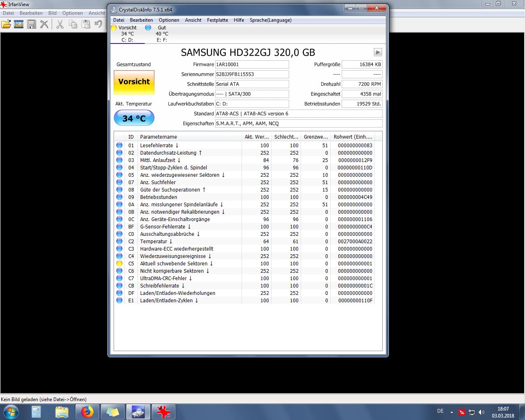
Task: Click blue status dot for Lesefehlerrate row
Action: tap(119, 145)
